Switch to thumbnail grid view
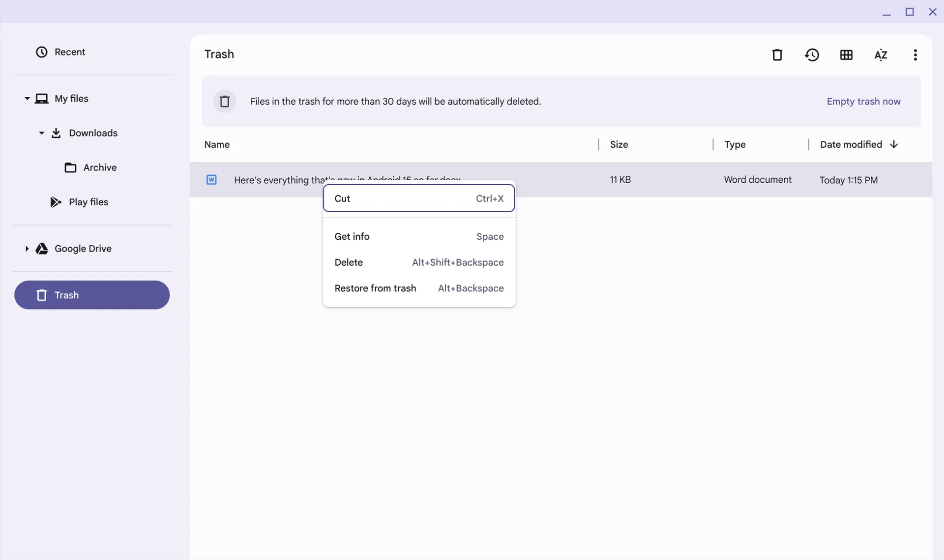This screenshot has height=560, width=944. point(846,55)
